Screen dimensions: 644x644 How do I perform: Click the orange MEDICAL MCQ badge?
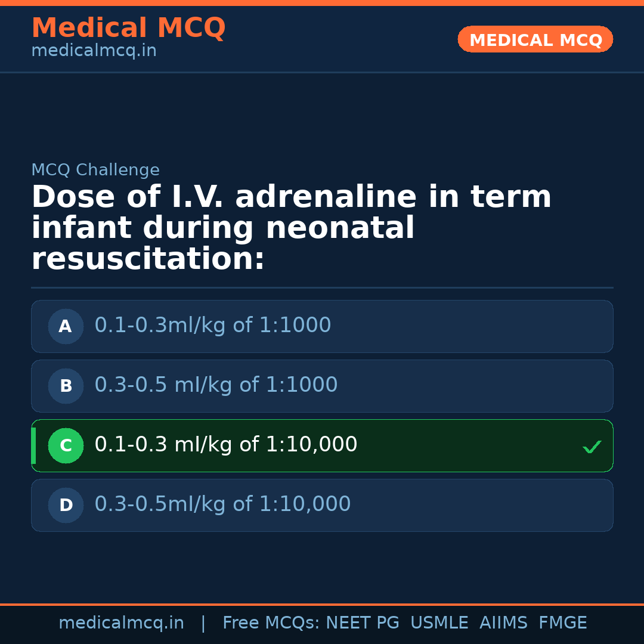tap(535, 39)
